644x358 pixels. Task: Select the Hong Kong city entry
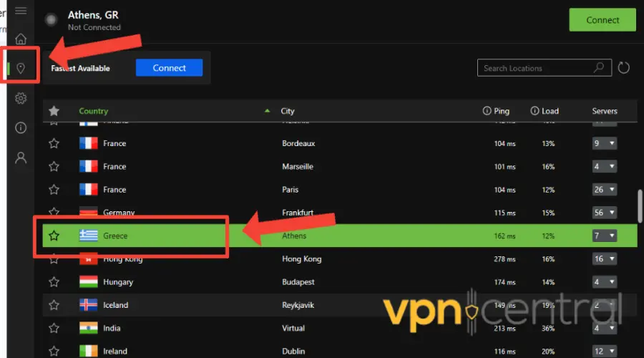coord(302,259)
